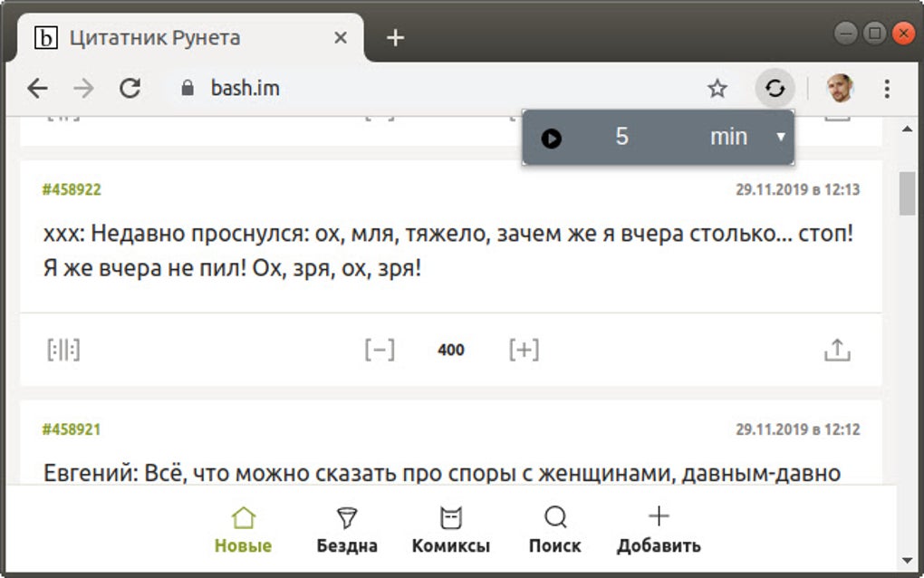This screenshot has height=578, width=924.
Task: Select the Цитатник Рунета tab
Action: 189,38
